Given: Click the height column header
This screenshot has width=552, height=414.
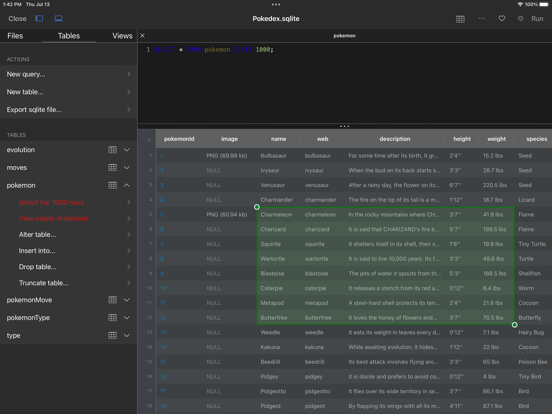Looking at the screenshot, I should (462, 139).
